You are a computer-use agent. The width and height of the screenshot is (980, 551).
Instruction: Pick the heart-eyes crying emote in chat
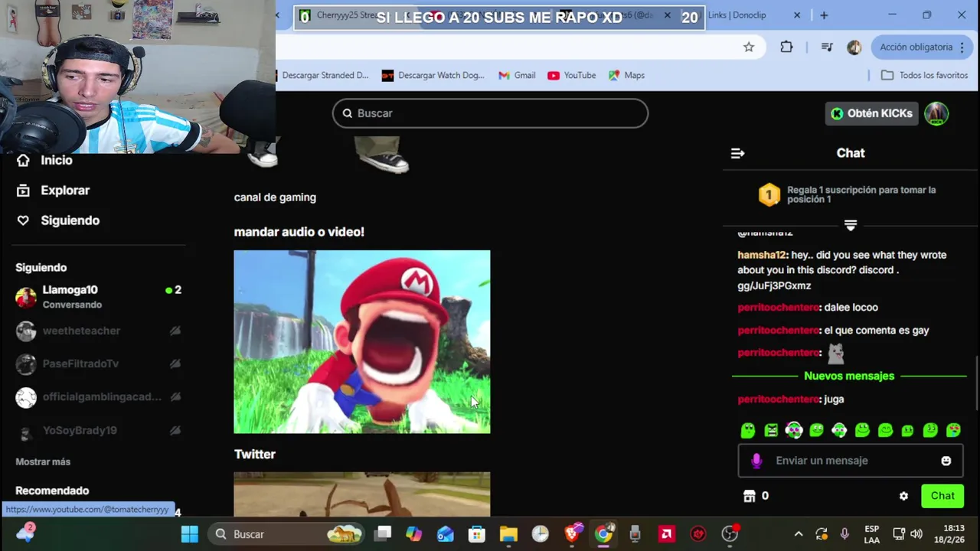pos(953,431)
